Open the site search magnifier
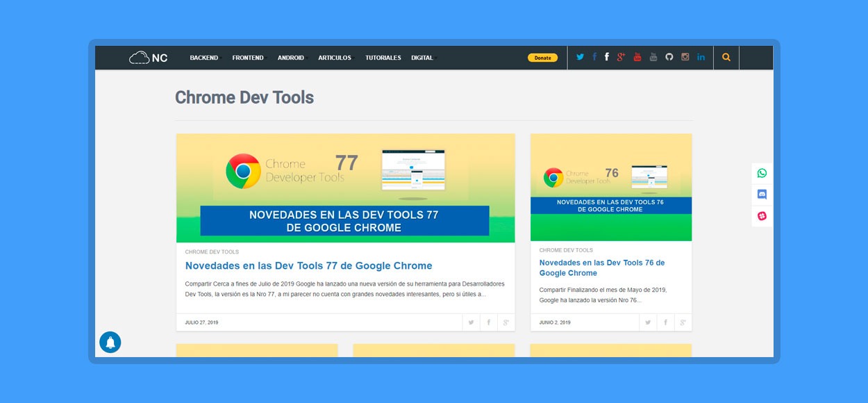Screen dimensions: 868x403 pyautogui.click(x=726, y=58)
